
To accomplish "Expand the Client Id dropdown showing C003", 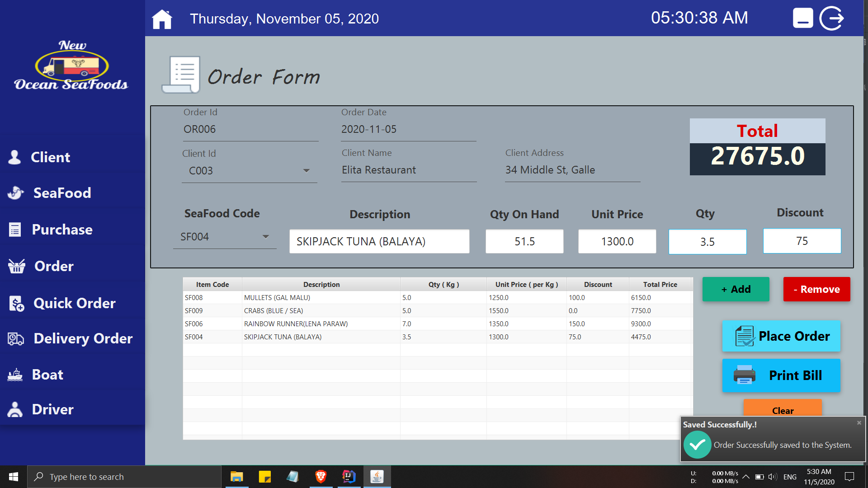I will (307, 171).
